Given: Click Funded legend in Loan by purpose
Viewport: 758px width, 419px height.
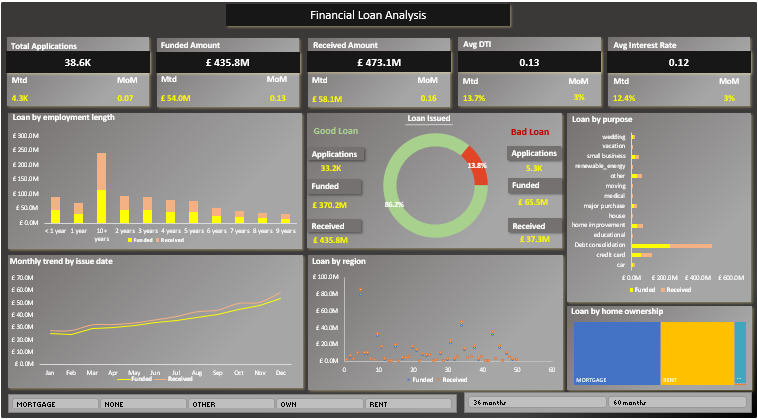Looking at the screenshot, I should point(642,290).
